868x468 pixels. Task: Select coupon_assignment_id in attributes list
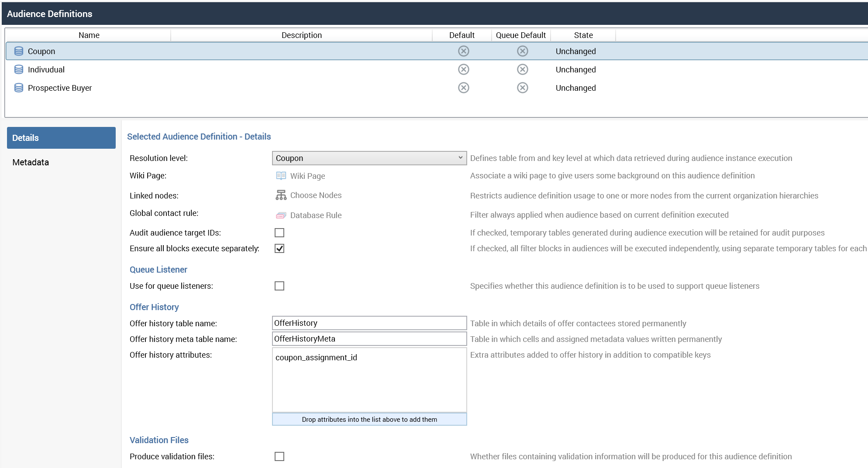(x=316, y=357)
